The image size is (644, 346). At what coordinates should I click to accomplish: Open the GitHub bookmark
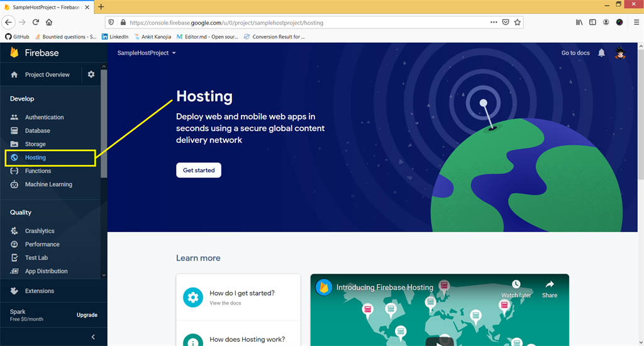pos(17,36)
